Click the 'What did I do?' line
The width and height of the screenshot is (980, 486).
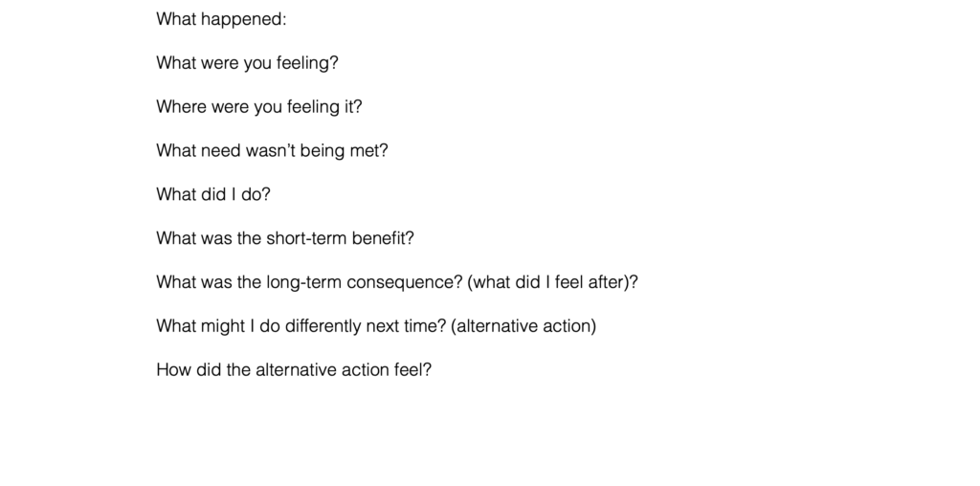(213, 194)
